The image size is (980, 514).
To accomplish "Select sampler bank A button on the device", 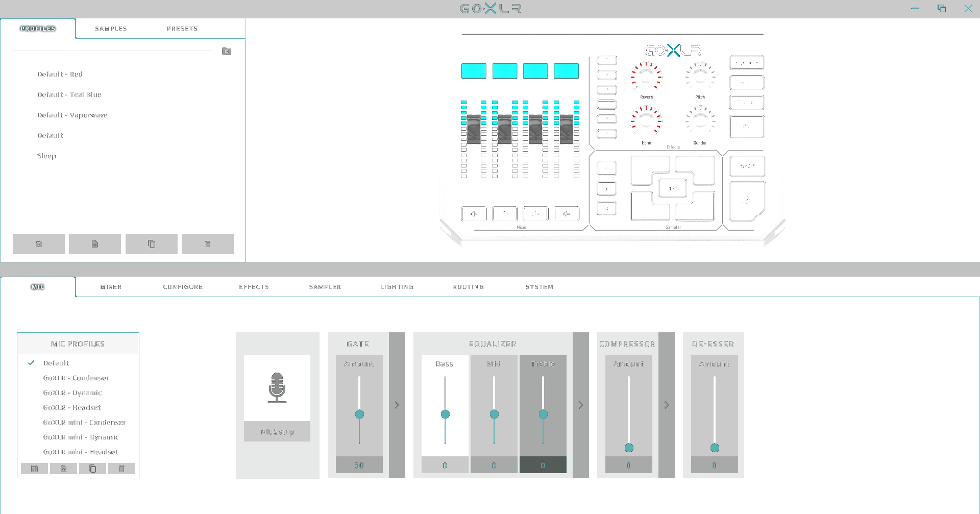I will (606, 167).
